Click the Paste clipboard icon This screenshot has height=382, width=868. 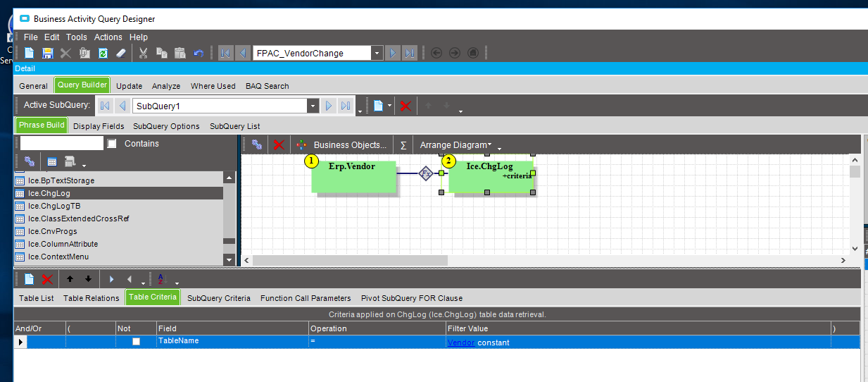click(180, 53)
